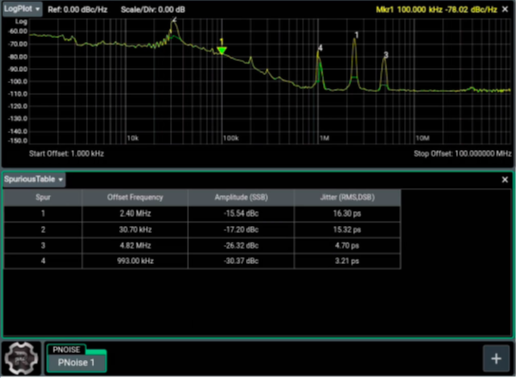Select the 30.70 kHz offset cell
This screenshot has height=378, width=516.
(x=135, y=230)
